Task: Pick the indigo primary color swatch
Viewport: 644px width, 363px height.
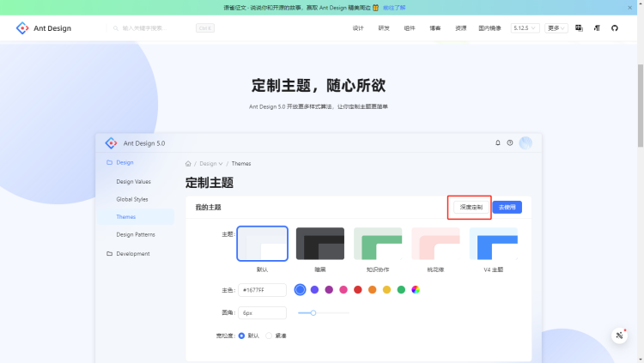Action: pos(314,289)
